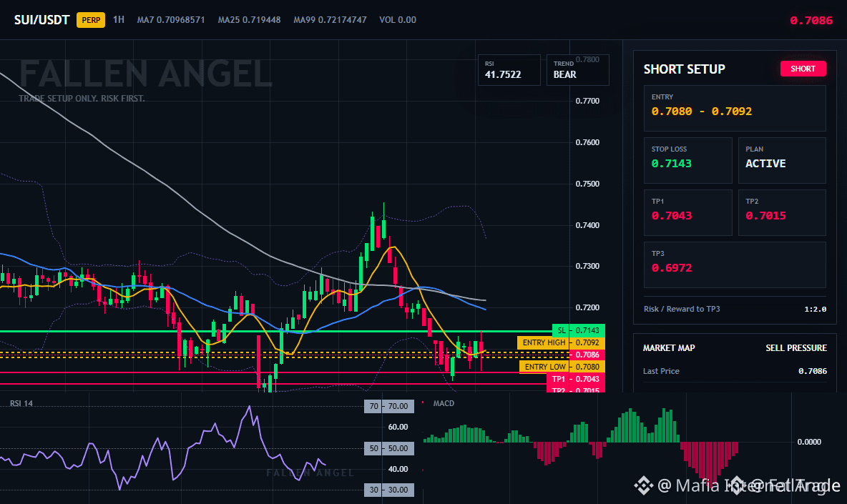Click the STOP LOSS 0.7143 card
The height and width of the screenshot is (504, 847).
(687, 160)
